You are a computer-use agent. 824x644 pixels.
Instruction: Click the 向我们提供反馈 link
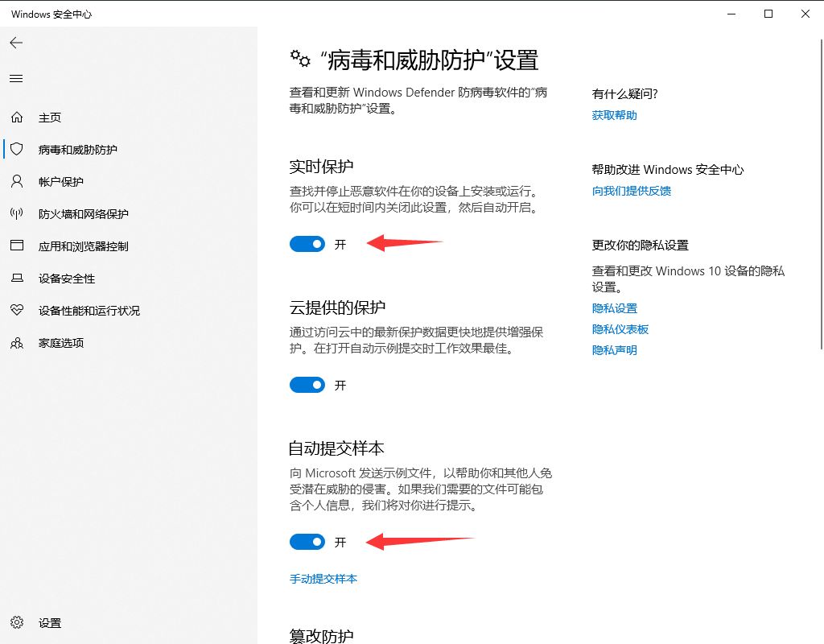click(x=631, y=191)
